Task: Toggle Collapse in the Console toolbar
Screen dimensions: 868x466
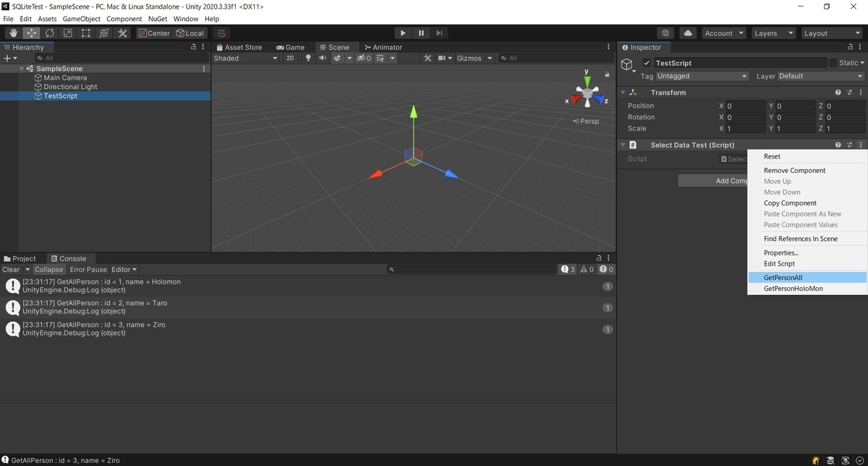Action: click(48, 269)
